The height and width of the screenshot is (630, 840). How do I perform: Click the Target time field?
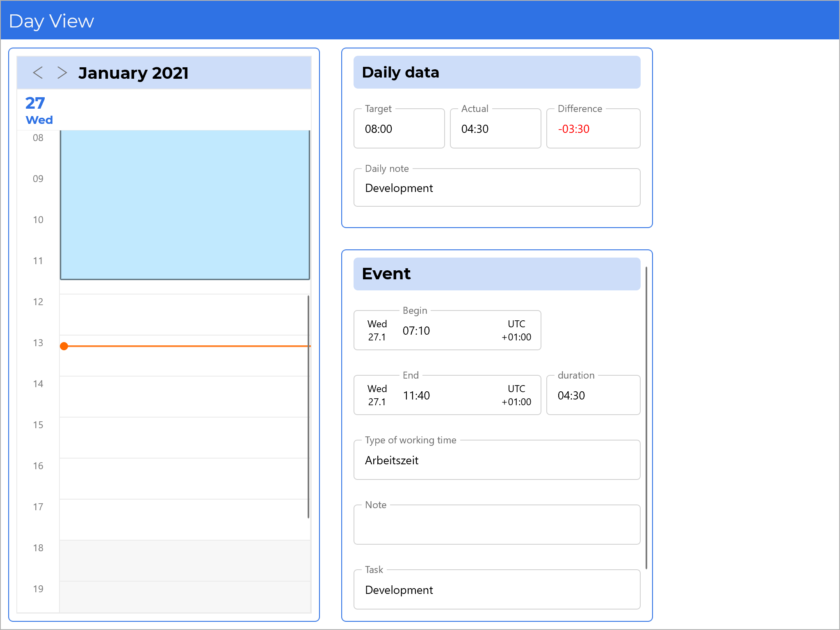point(399,129)
